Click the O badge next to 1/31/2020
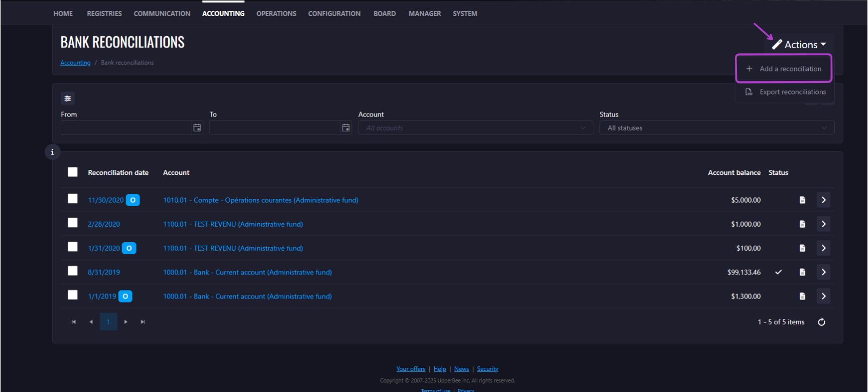Viewport: 868px width, 392px height. 129,248
